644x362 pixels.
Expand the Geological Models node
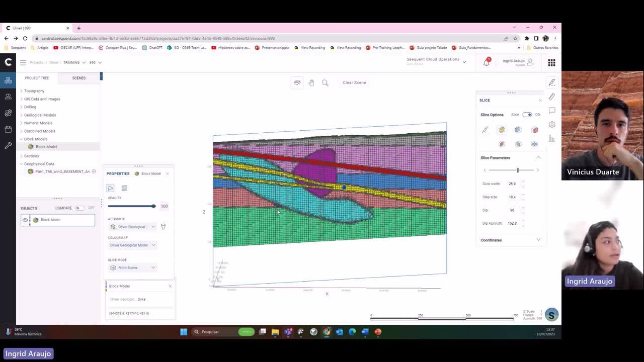pyautogui.click(x=21, y=115)
